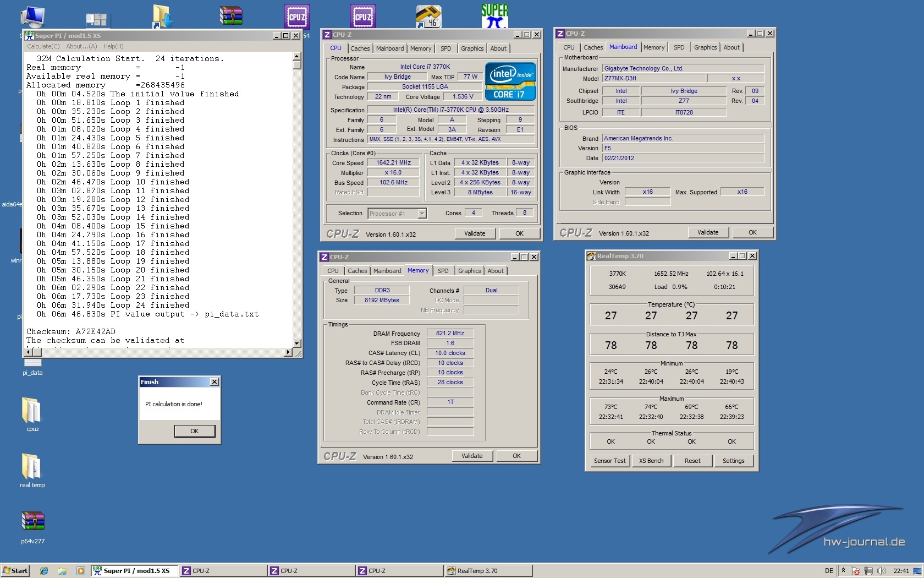Click the security alert tray icon
Viewport: 924px width, 578px height.
point(855,571)
